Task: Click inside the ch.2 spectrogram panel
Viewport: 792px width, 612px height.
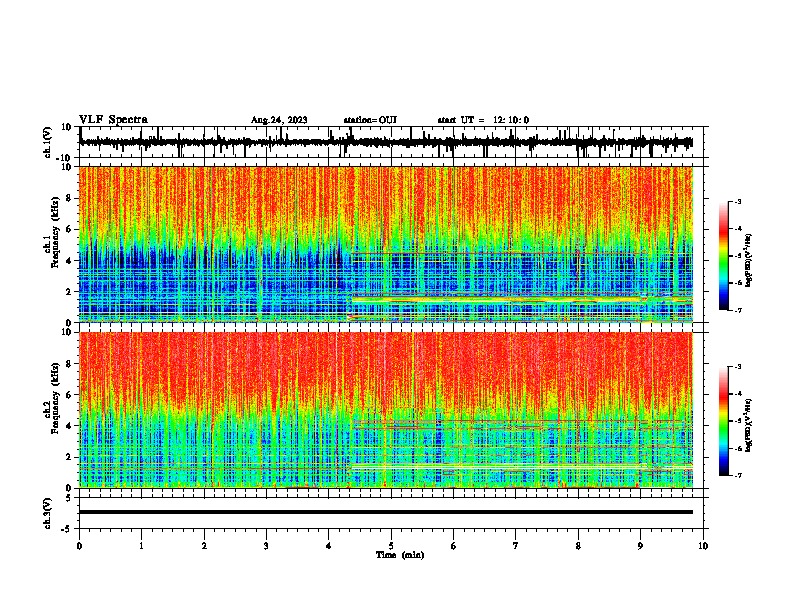Action: pyautogui.click(x=386, y=410)
